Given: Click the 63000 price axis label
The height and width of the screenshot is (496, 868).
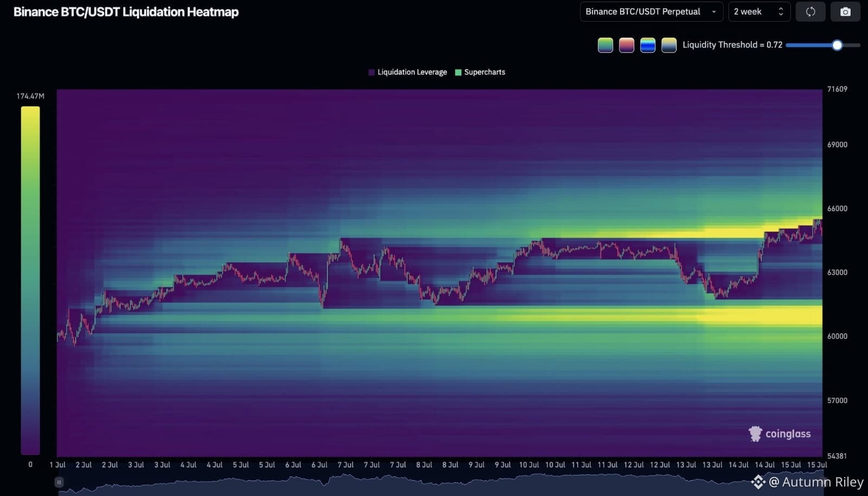Looking at the screenshot, I should point(837,273).
